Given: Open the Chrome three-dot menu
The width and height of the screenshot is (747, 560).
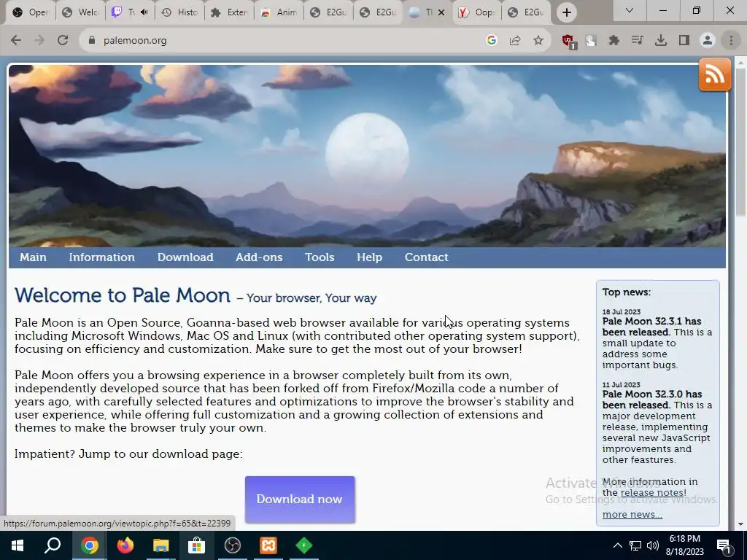Looking at the screenshot, I should [731, 41].
